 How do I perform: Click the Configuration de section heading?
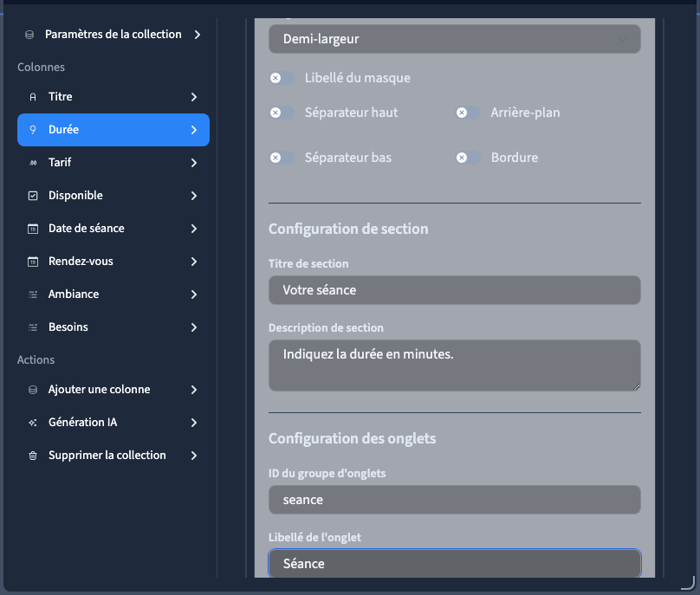(x=348, y=229)
